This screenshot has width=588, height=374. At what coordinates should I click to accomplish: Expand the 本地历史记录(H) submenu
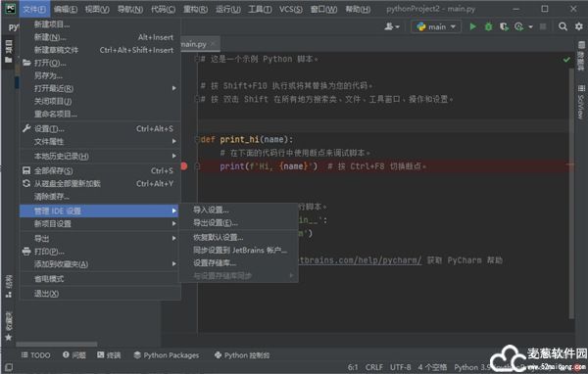tap(100, 156)
